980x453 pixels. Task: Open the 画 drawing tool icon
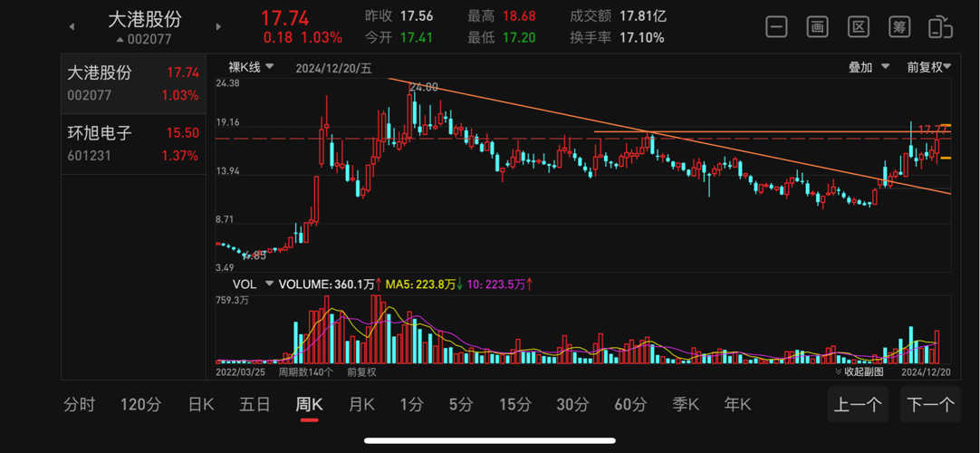pos(818,27)
